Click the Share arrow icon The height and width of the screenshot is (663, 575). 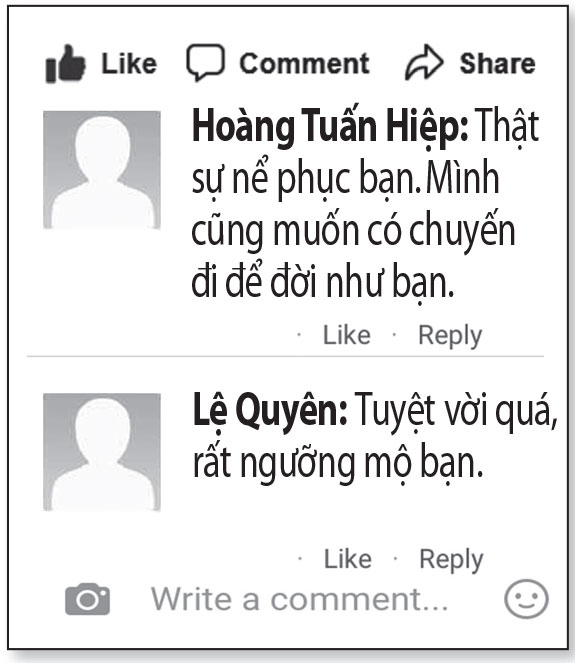(424, 62)
